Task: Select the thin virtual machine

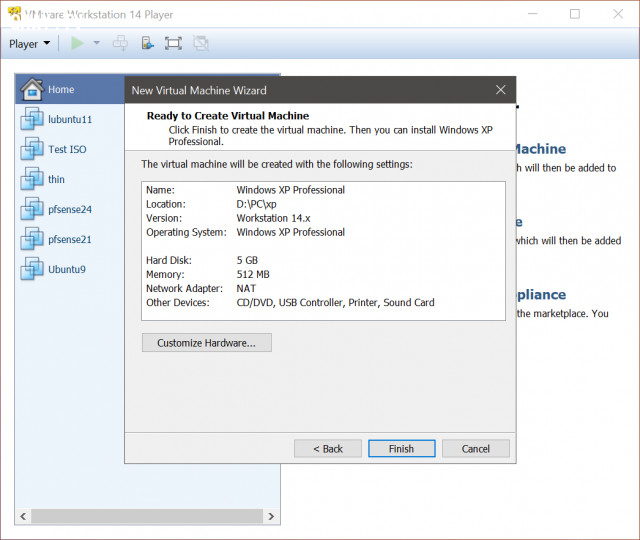Action: (x=70, y=179)
